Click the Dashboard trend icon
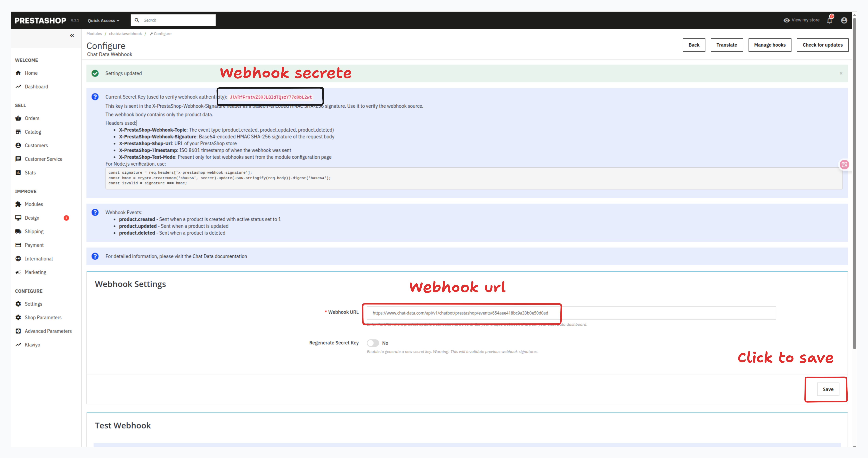This screenshot has height=458, width=868. point(18,87)
